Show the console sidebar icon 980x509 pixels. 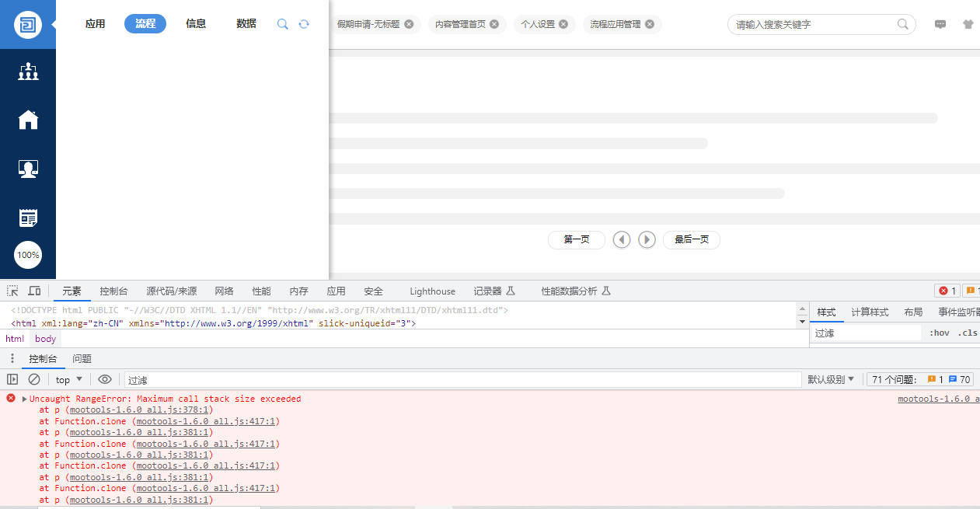[x=12, y=379]
